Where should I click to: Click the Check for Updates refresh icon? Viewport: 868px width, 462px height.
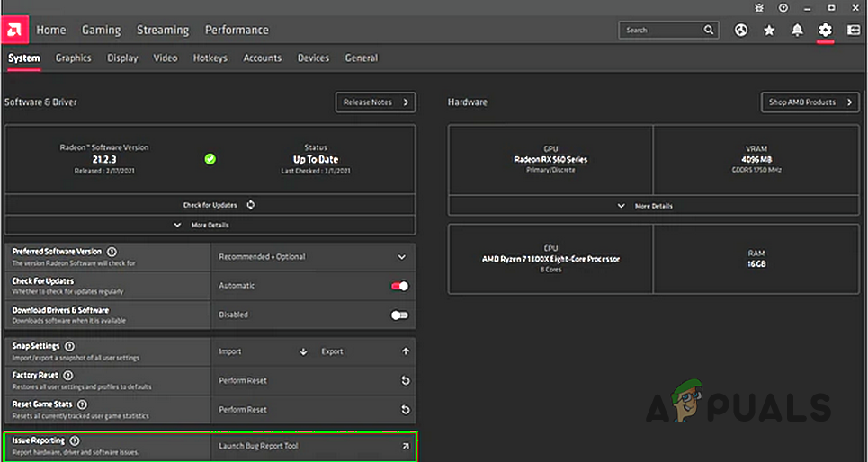click(x=251, y=205)
